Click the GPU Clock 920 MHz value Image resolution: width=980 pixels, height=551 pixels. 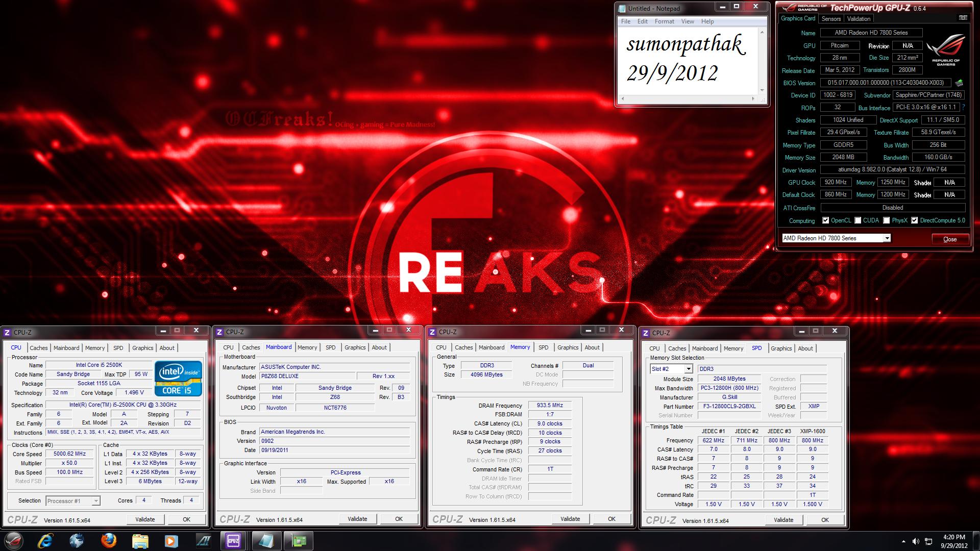point(836,182)
